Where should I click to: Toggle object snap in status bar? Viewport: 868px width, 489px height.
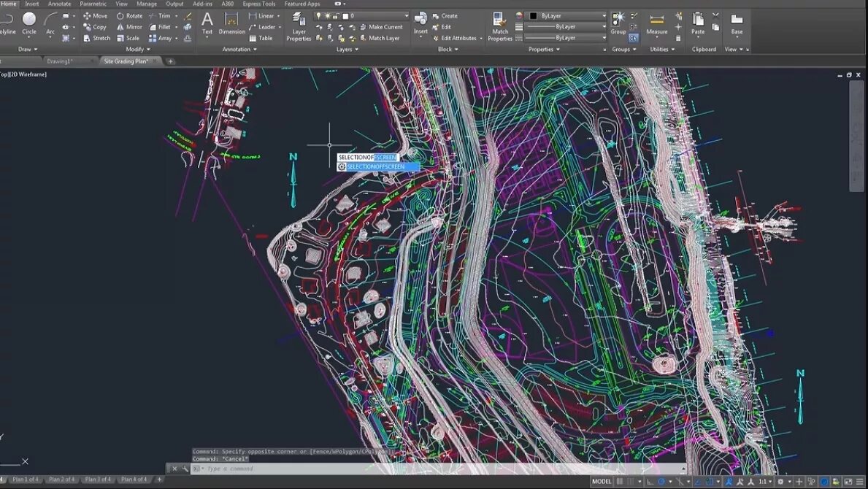710,481
